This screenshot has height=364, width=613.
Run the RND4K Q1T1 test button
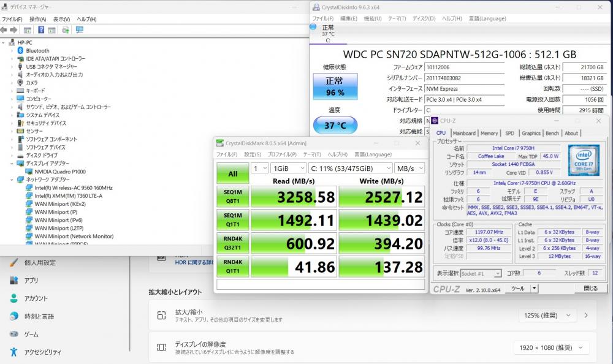232,266
